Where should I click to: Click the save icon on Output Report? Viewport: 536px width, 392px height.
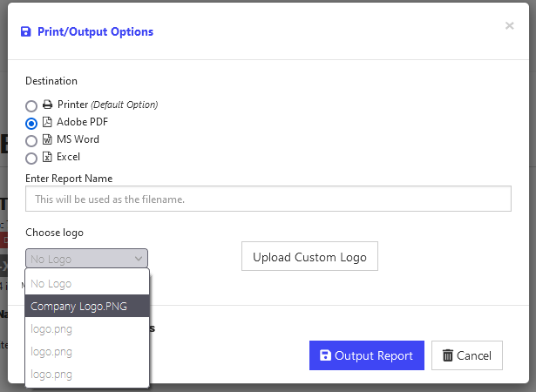click(325, 355)
